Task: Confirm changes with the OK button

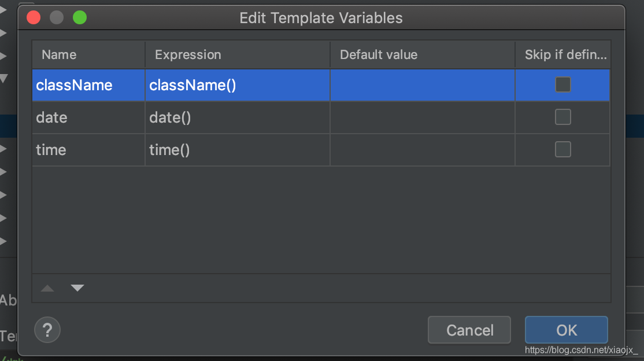Action: coord(567,330)
